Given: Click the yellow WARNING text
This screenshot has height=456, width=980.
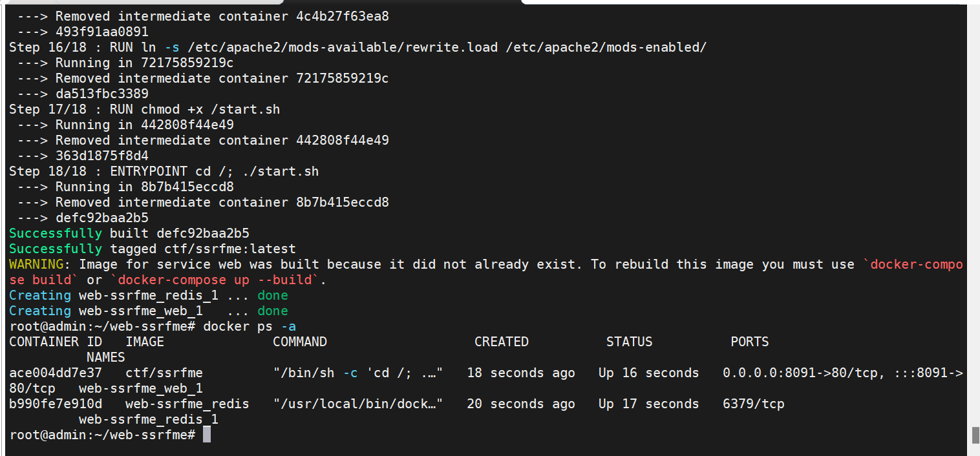Looking at the screenshot, I should coord(36,264).
